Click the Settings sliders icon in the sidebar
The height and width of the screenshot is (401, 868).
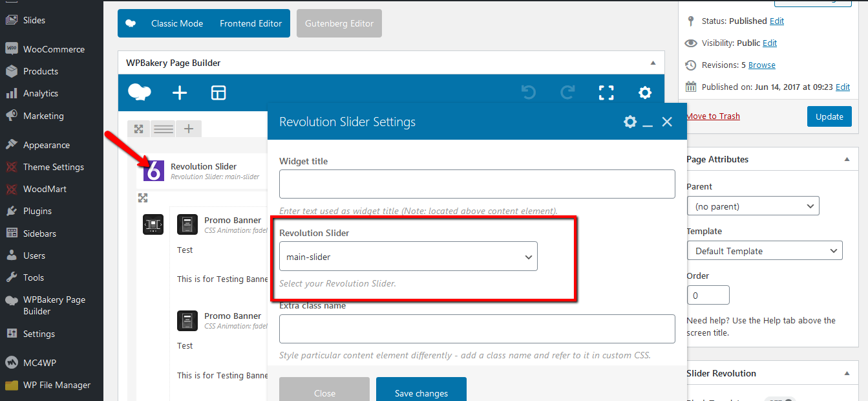pos(11,334)
